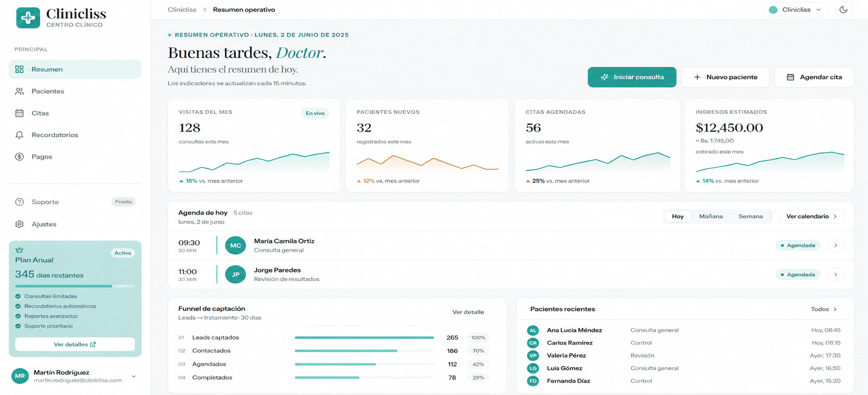868x395 pixels.
Task: Click the chevron on Ver calendario
Action: point(835,216)
